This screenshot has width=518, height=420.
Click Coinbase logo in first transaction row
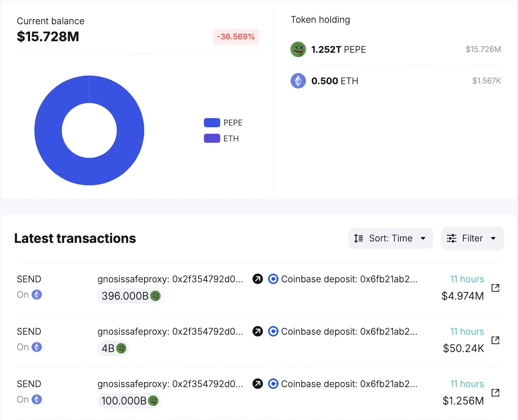point(273,279)
